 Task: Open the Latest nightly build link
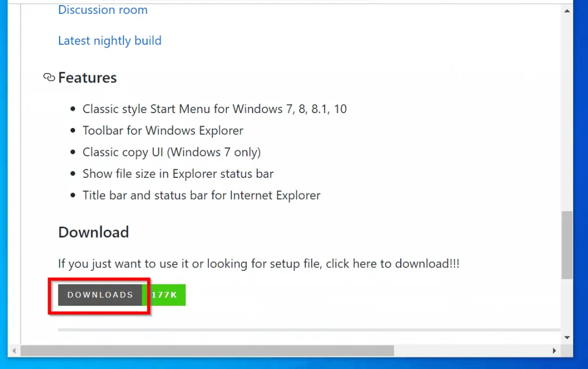tap(110, 41)
